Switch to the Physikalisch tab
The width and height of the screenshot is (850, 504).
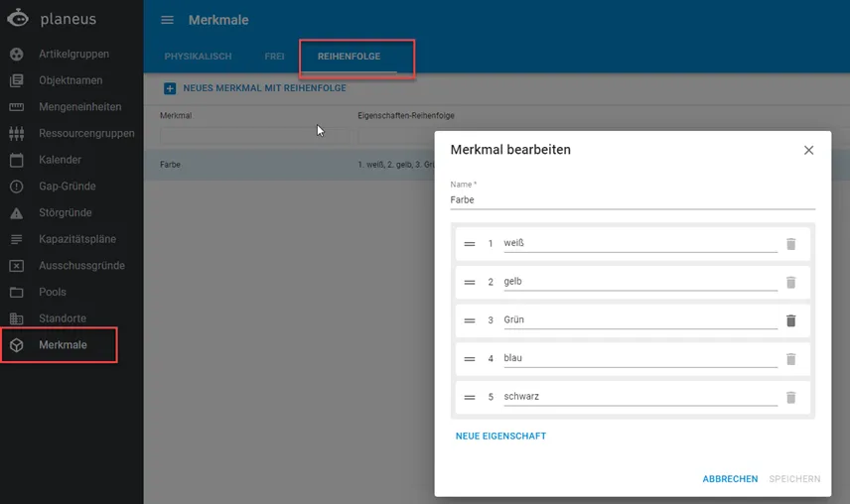(x=198, y=57)
